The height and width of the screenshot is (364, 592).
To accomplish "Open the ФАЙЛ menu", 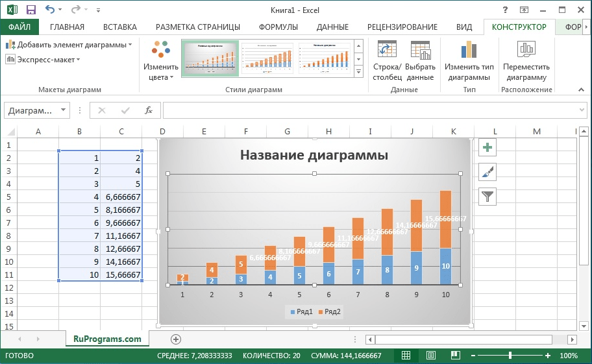I will pos(19,27).
